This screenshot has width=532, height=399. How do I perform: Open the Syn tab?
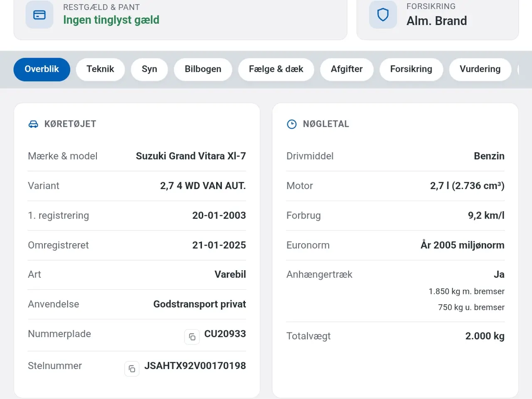click(x=150, y=69)
